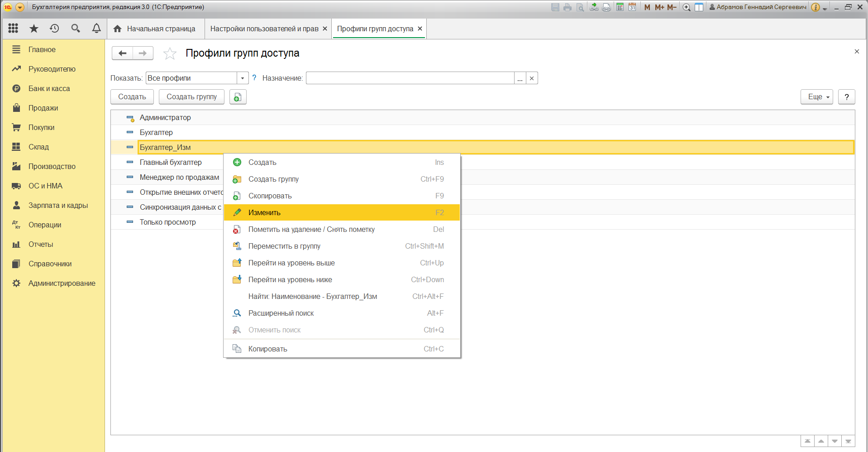
Task: Open the History clock icon
Action: click(54, 29)
